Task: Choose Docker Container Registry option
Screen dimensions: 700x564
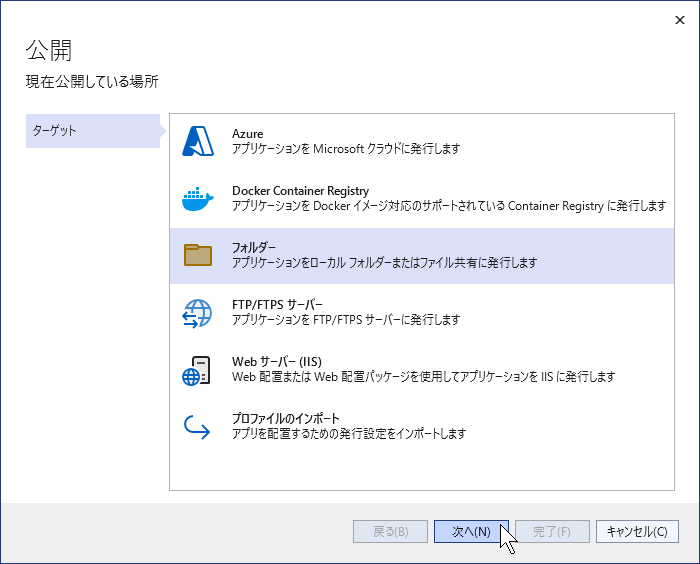Action: [422, 199]
